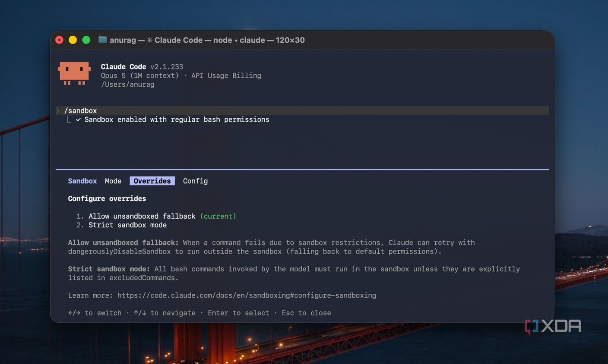The image size is (608, 364).
Task: Open the Config tab
Action: click(x=195, y=181)
